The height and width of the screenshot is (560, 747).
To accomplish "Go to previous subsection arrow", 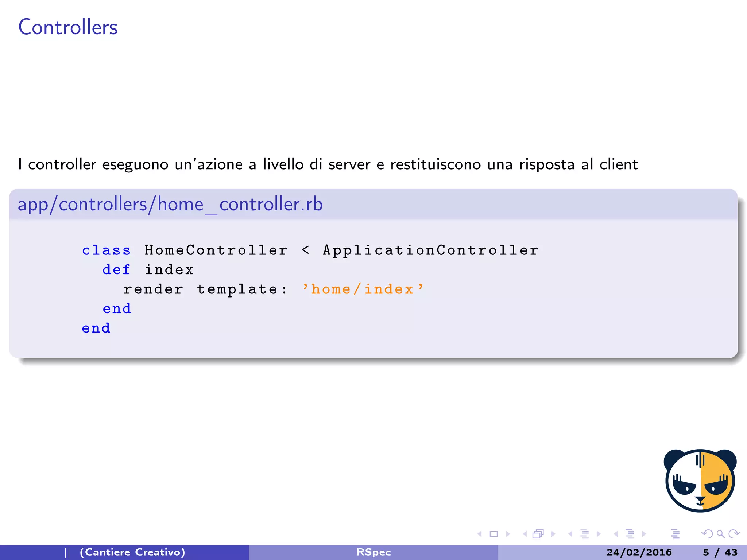I will (x=570, y=534).
